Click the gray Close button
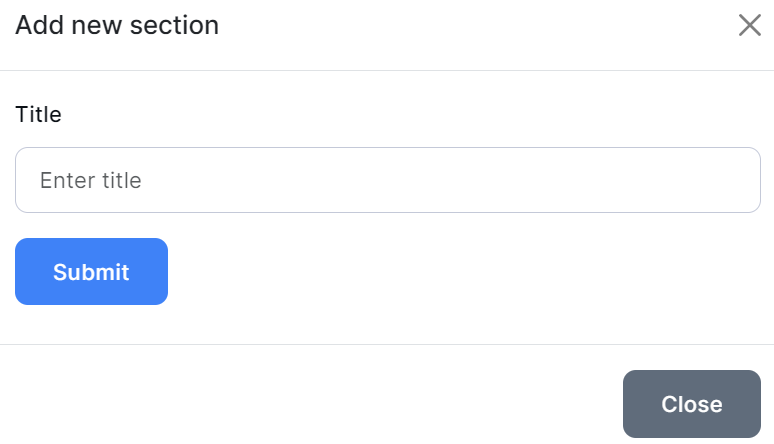 (x=691, y=404)
